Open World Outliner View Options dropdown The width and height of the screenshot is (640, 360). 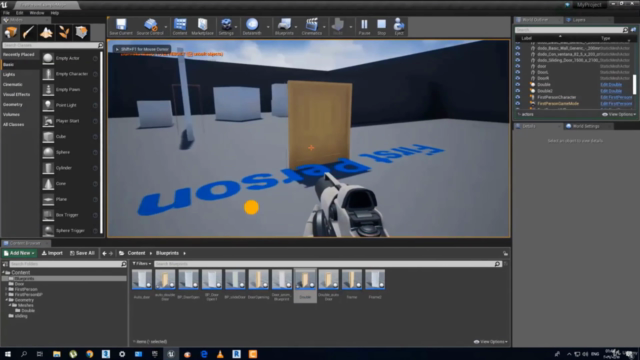pos(619,114)
